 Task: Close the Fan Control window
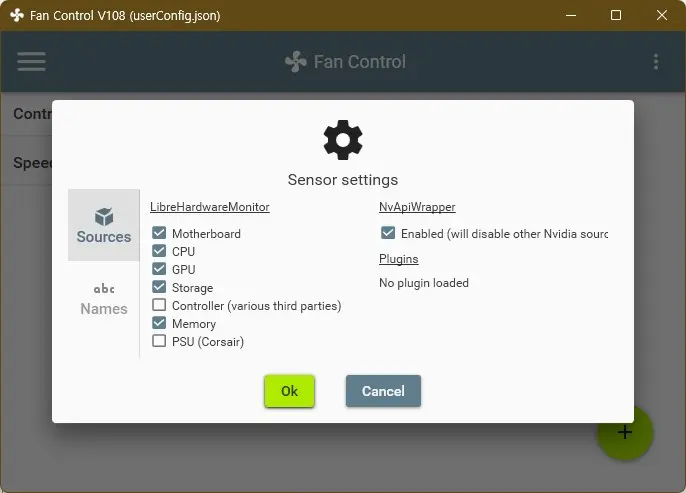point(662,15)
